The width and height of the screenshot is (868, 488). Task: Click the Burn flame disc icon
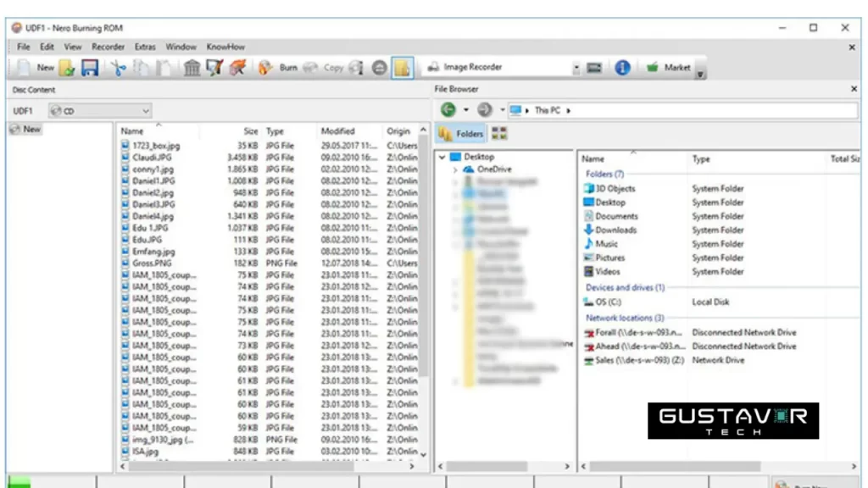click(x=265, y=68)
